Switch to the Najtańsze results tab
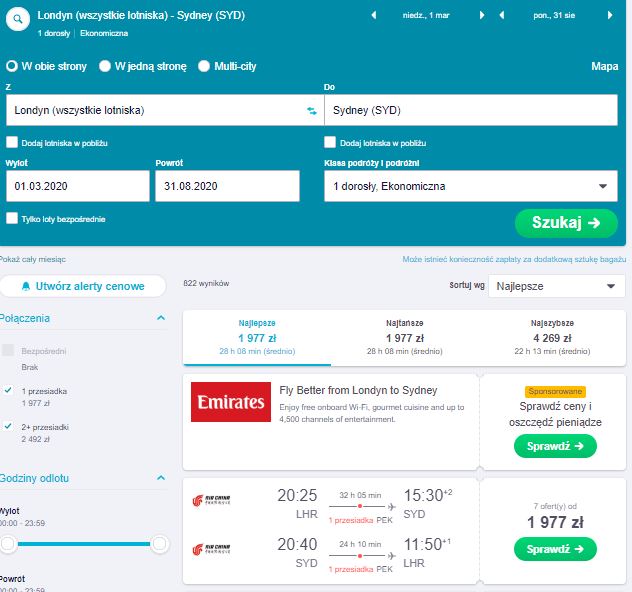 click(405, 337)
